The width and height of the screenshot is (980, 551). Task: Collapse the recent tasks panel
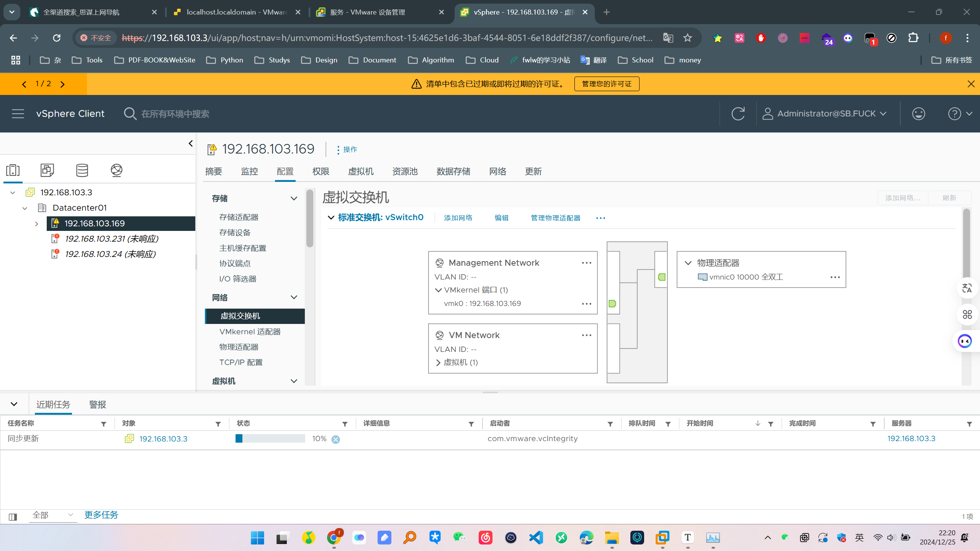click(14, 404)
